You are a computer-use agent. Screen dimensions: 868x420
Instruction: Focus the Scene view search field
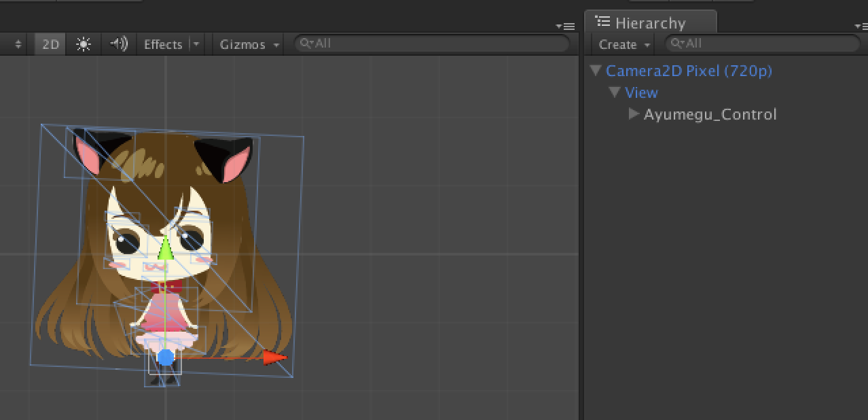(432, 43)
